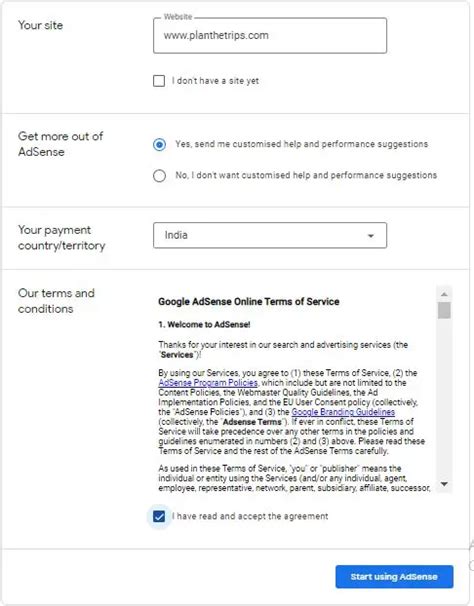This screenshot has width=474, height=606.
Task: Open the AdSense Program Policies link
Action: tap(208, 383)
